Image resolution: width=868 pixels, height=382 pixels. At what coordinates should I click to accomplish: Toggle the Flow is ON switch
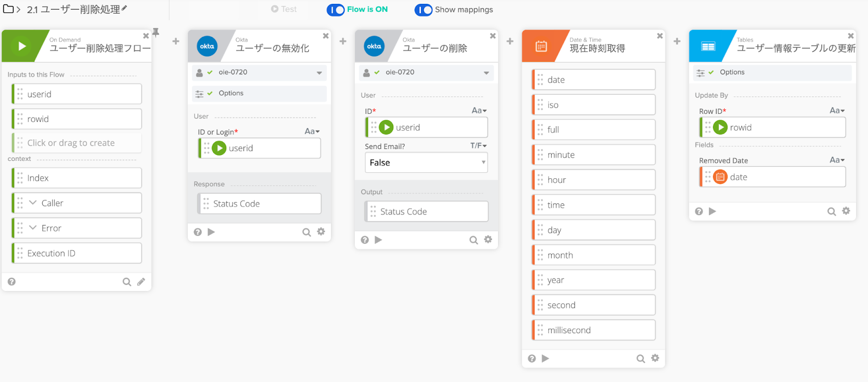pyautogui.click(x=336, y=10)
